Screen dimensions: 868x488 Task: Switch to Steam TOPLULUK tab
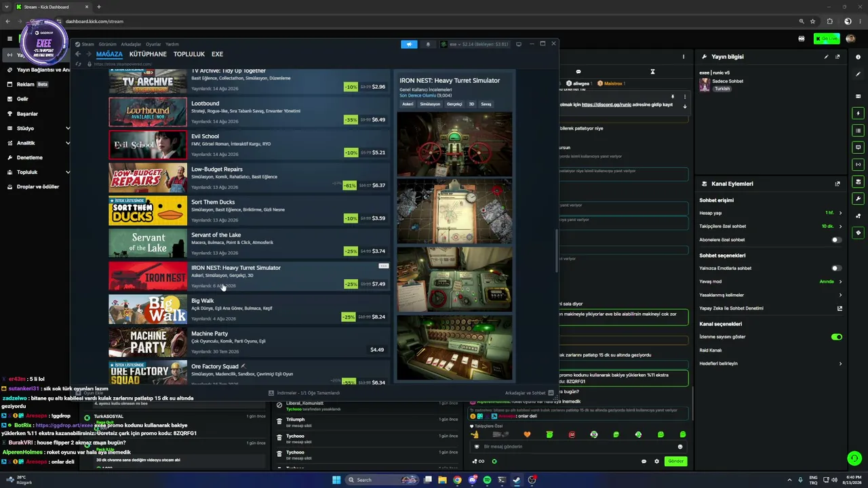189,54
